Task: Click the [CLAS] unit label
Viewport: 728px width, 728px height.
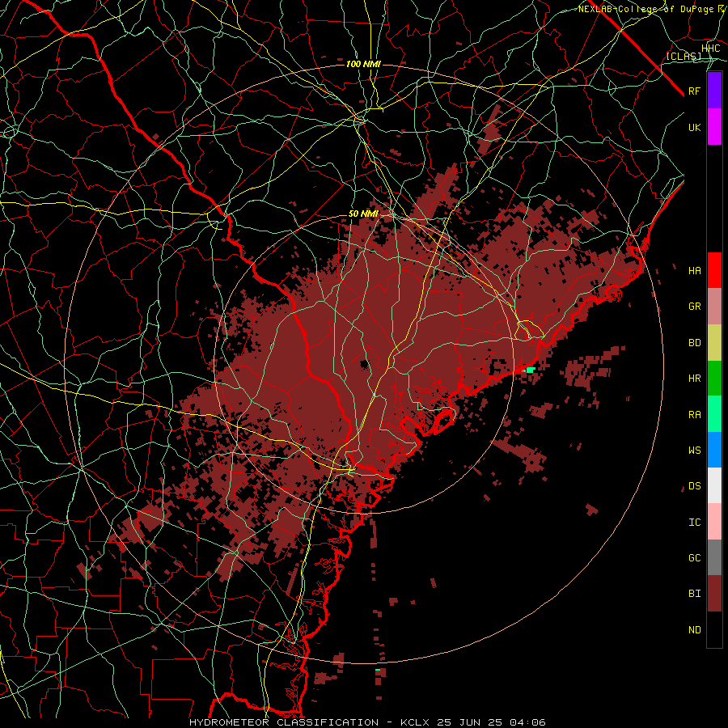Action: (x=684, y=56)
